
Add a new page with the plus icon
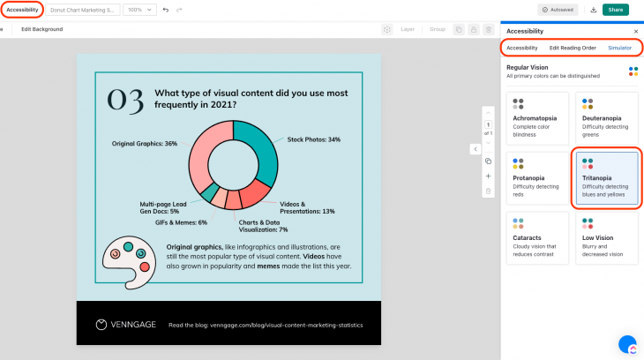[x=488, y=176]
